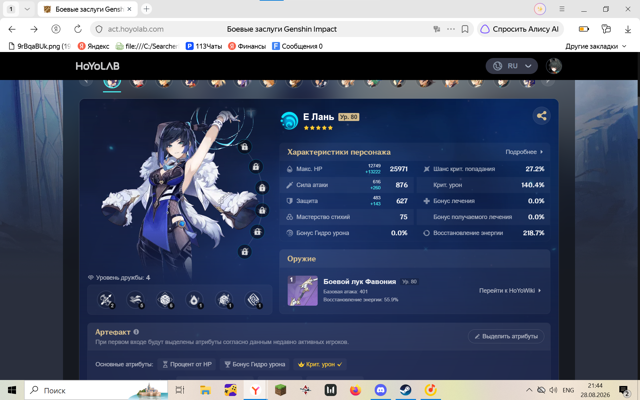Open the Яндекс bookmark

click(93, 46)
